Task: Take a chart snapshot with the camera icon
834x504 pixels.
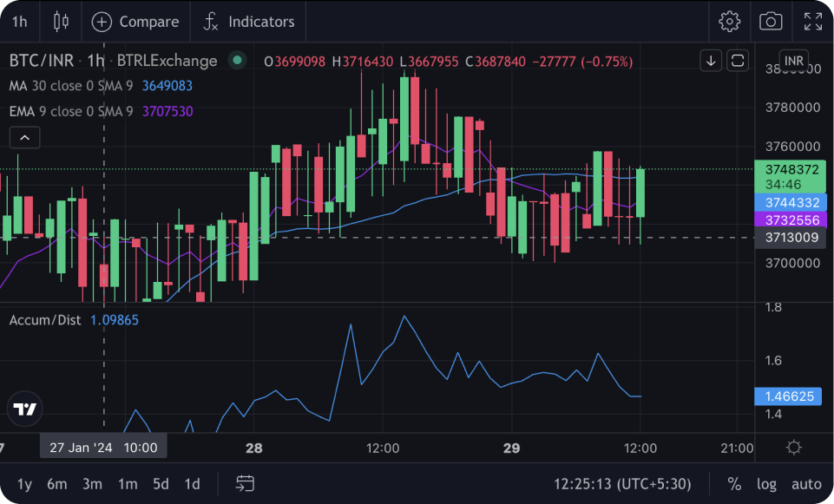Action: [x=770, y=21]
